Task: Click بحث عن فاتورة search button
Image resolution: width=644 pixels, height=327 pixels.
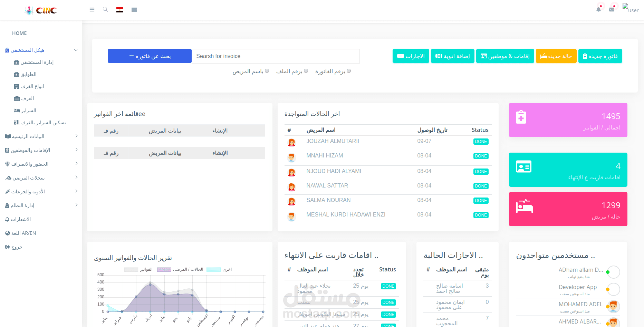Action: pos(150,56)
